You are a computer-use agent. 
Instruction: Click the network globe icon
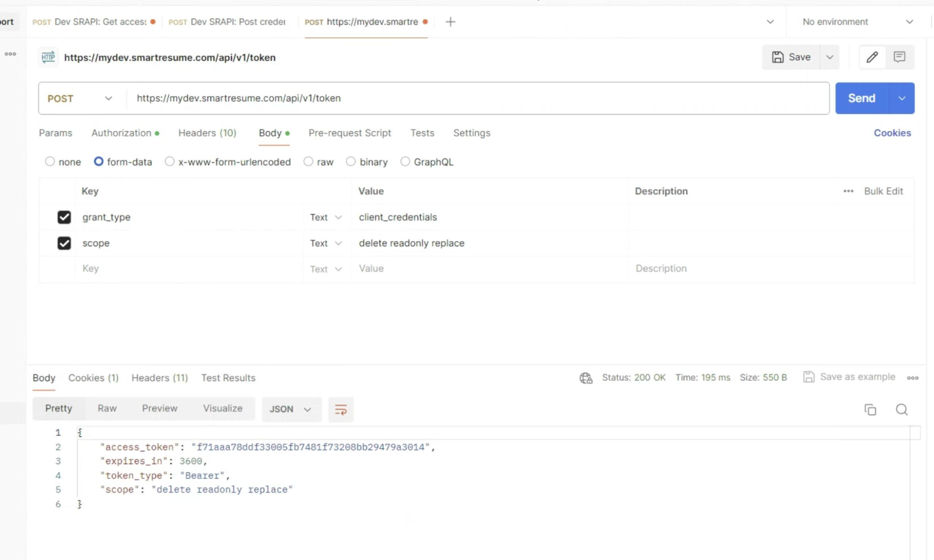(585, 377)
